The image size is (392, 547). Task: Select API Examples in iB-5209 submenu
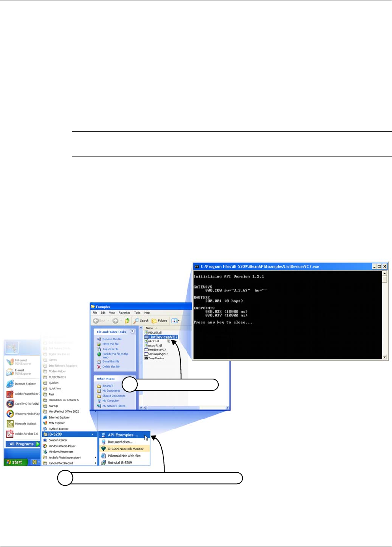(124, 435)
